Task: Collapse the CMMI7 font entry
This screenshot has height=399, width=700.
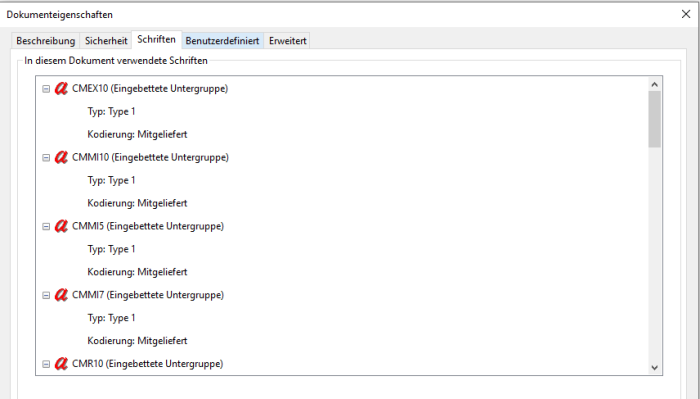Action: click(46, 295)
